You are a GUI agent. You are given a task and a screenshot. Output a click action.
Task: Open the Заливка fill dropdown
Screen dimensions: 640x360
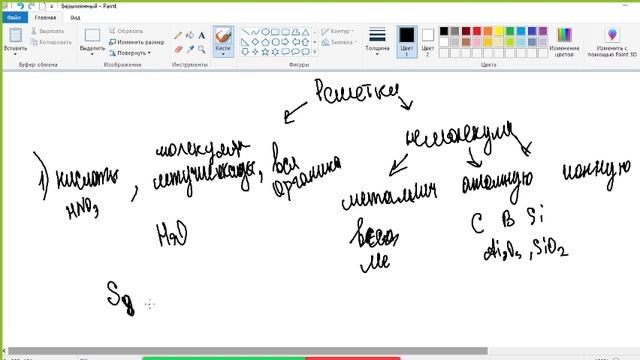(x=339, y=42)
